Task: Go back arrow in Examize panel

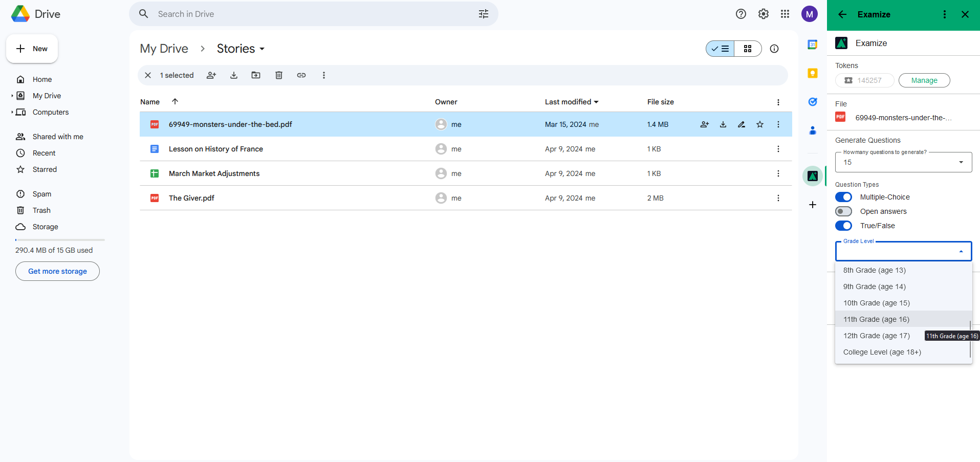Action: 842,14
